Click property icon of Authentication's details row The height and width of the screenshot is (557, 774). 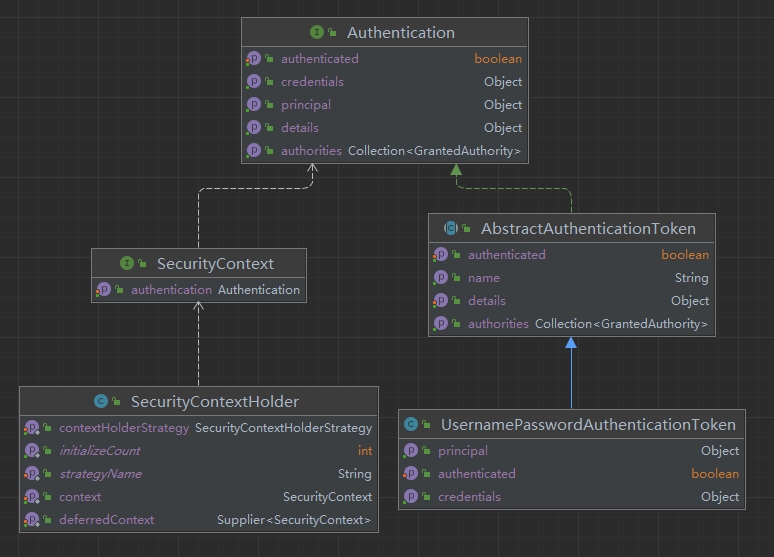(x=253, y=127)
